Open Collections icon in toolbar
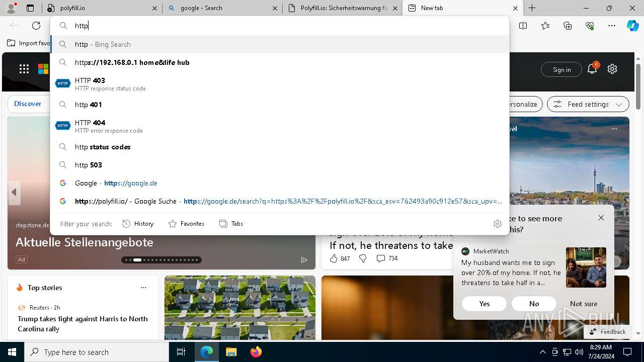The image size is (644, 362). [x=568, y=26]
